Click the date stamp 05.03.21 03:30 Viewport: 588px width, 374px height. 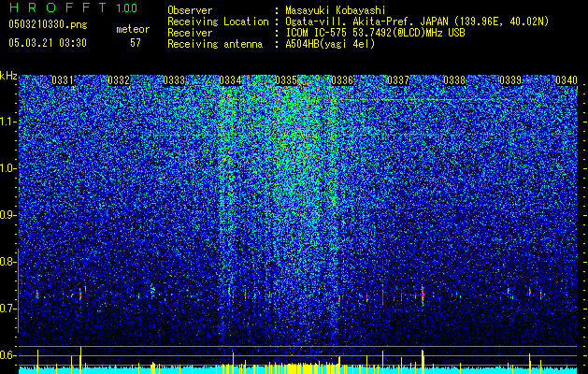48,43
